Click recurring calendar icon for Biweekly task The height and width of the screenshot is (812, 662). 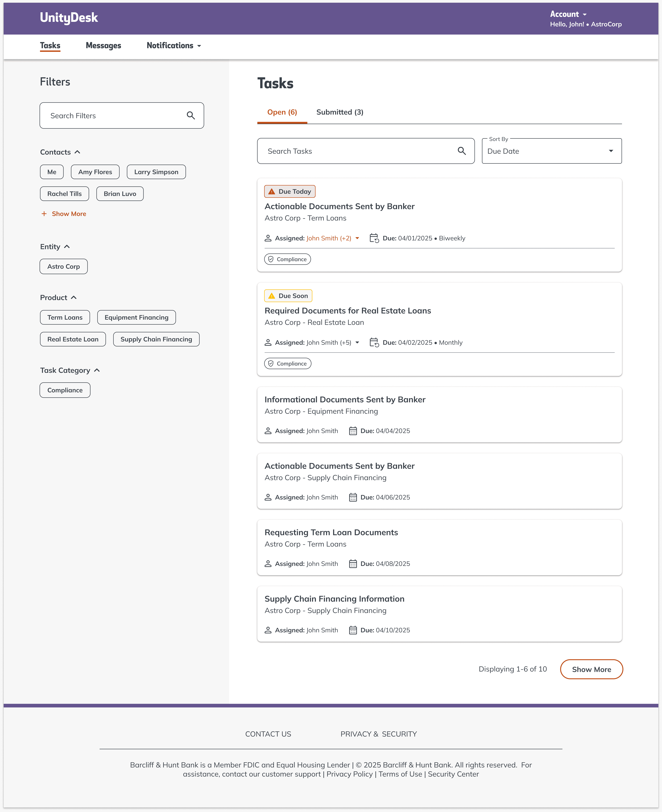tap(374, 238)
